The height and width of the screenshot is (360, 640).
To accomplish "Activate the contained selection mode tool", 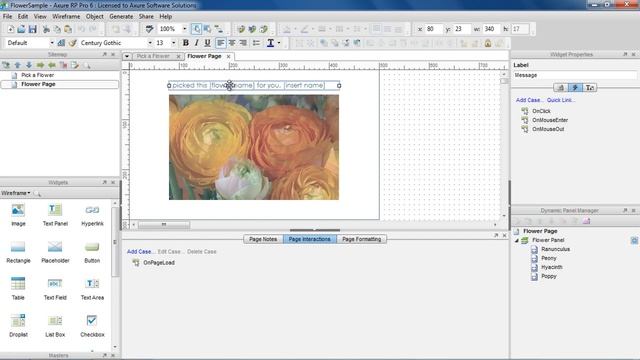I will coord(207,29).
